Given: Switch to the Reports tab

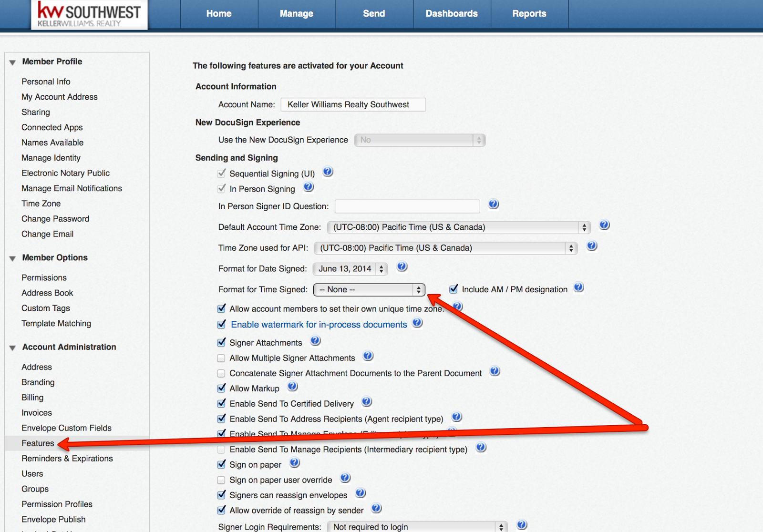Looking at the screenshot, I should (529, 14).
